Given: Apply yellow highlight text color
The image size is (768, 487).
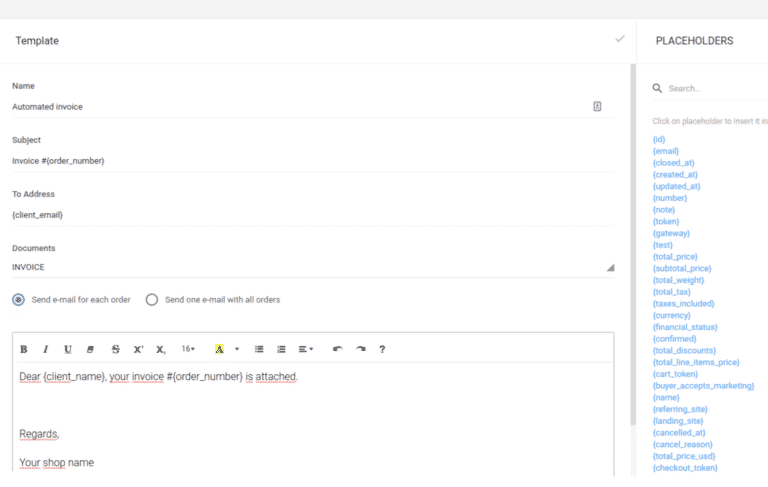Looking at the screenshot, I should click(x=219, y=349).
